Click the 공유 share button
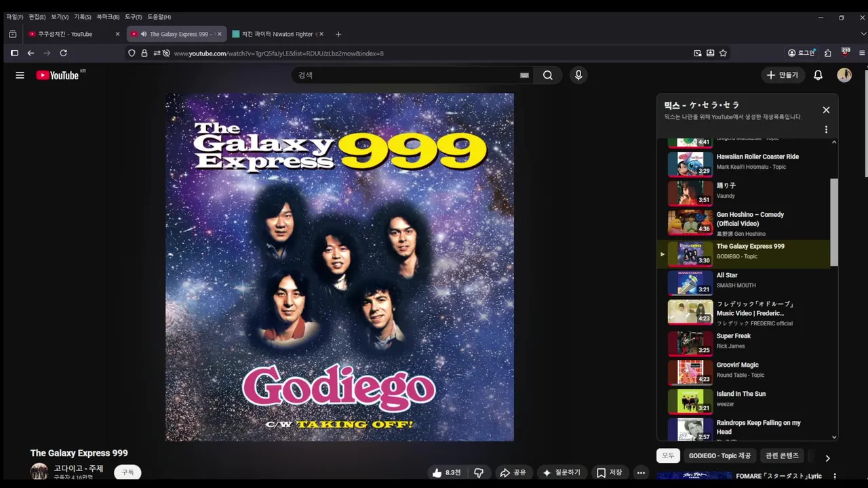The width and height of the screenshot is (868, 488). pyautogui.click(x=513, y=472)
